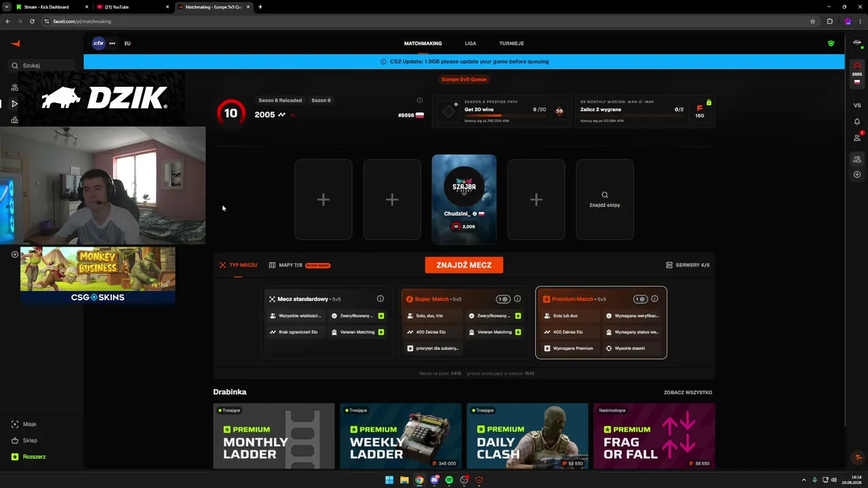Click the orange chat bubble at bottom right
Screen dimensions: 868x488
click(x=858, y=457)
